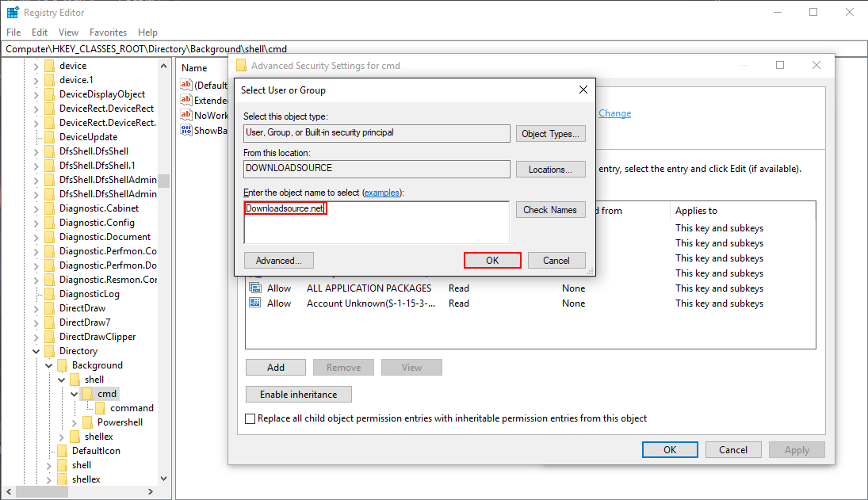The image size is (868, 500).
Task: Click the folder icon next to DfsShell.DfsShell
Action: 49,151
